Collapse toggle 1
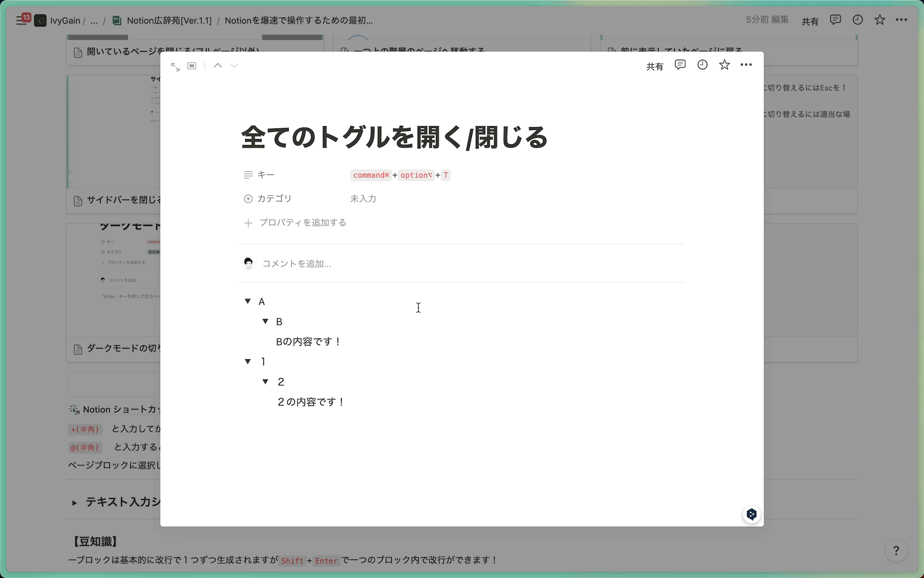Image resolution: width=924 pixels, height=578 pixels. [248, 362]
